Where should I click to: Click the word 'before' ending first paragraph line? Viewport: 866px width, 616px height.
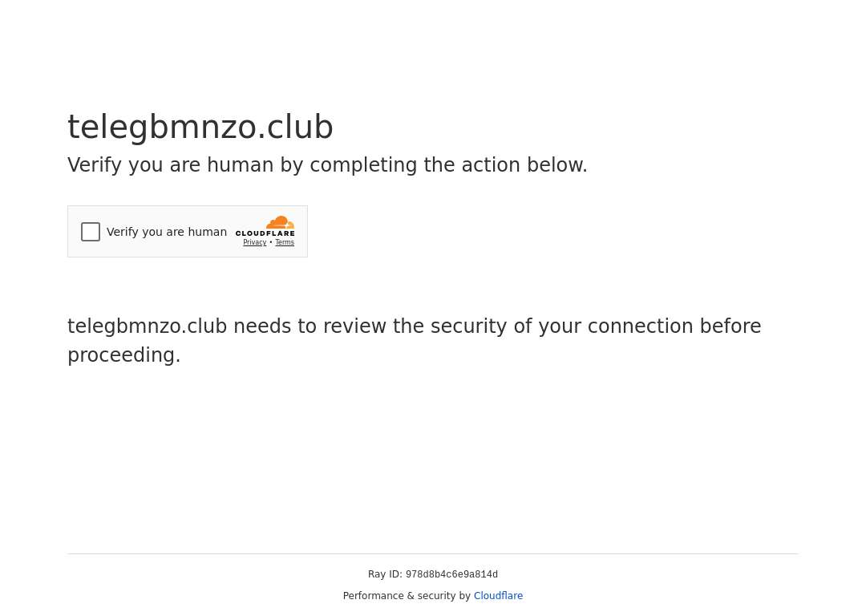pos(730,326)
